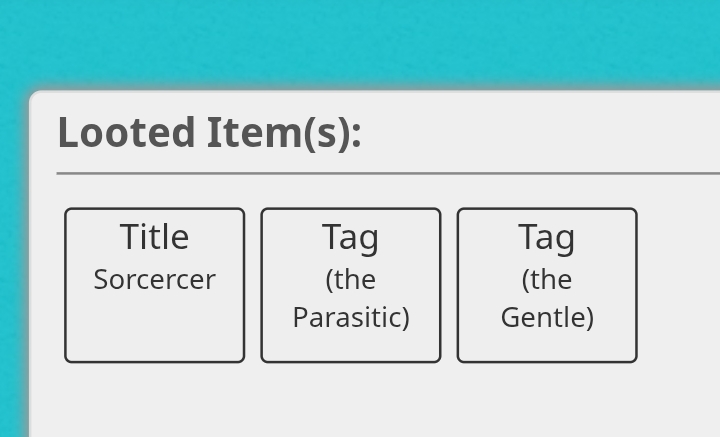
Task: Click the teal strip left of the panel
Action: 13,266
